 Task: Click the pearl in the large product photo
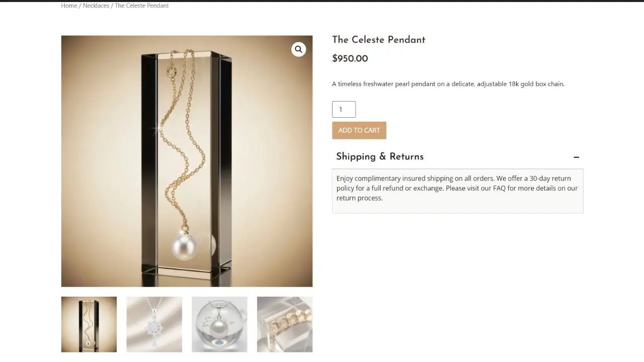click(184, 245)
